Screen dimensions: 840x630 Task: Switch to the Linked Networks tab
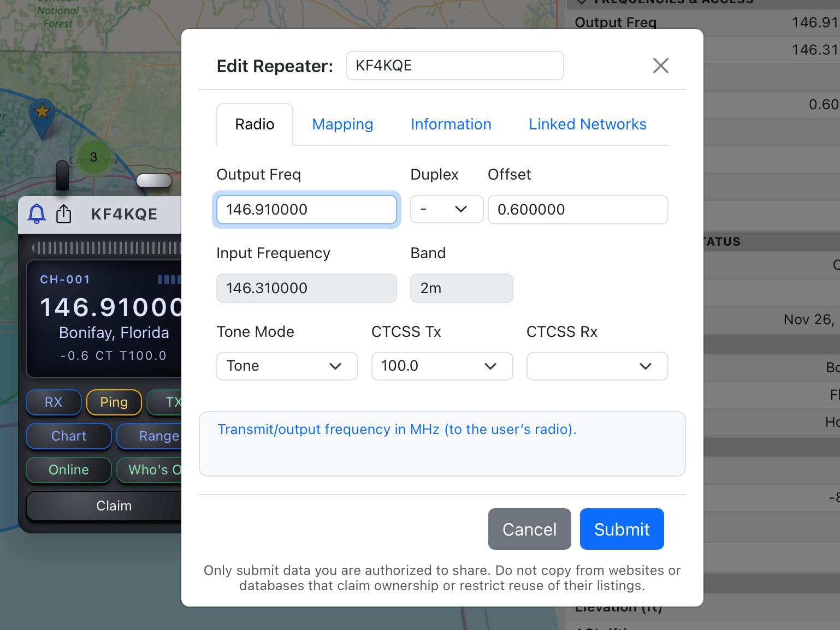[587, 124]
